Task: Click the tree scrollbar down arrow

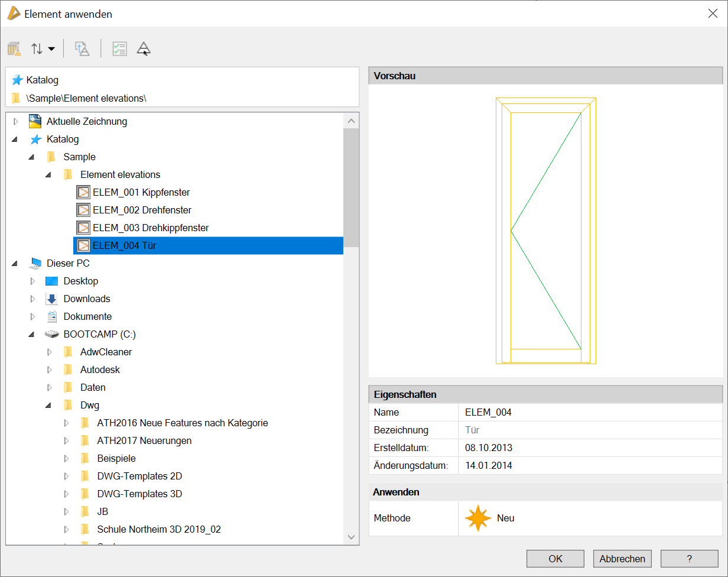Action: point(351,537)
